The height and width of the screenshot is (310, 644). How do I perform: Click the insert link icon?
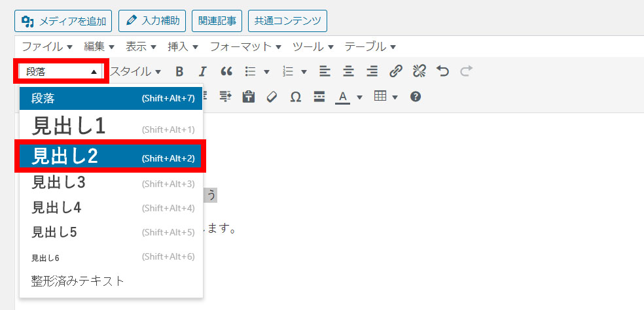tap(396, 71)
